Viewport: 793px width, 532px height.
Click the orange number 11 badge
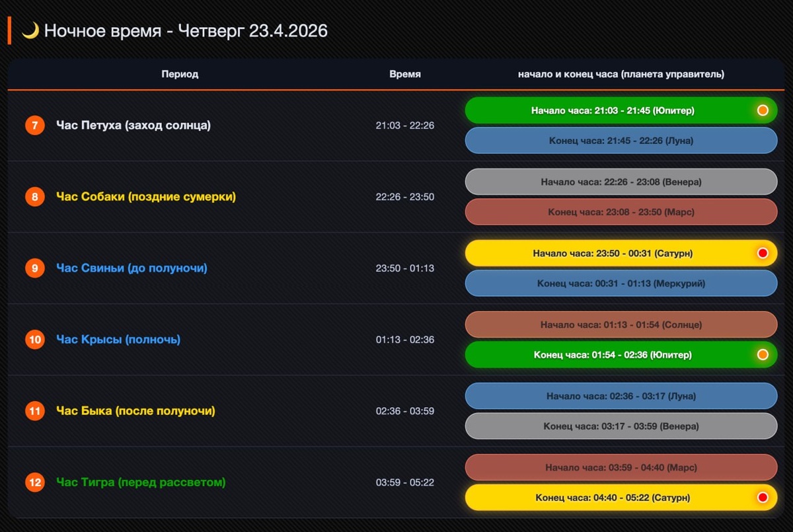click(35, 411)
